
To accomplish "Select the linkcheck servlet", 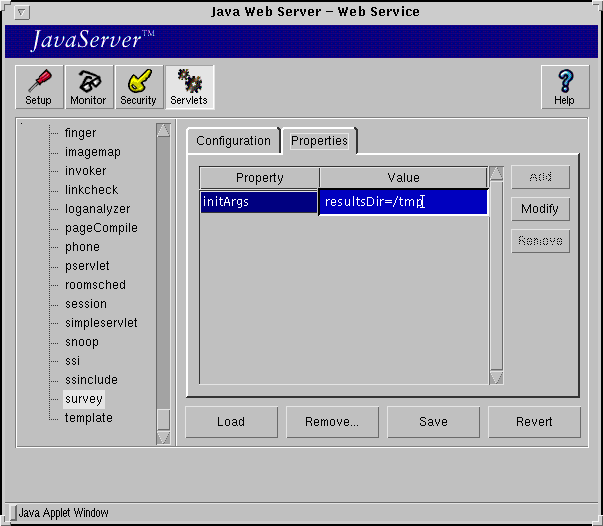I will point(92,190).
